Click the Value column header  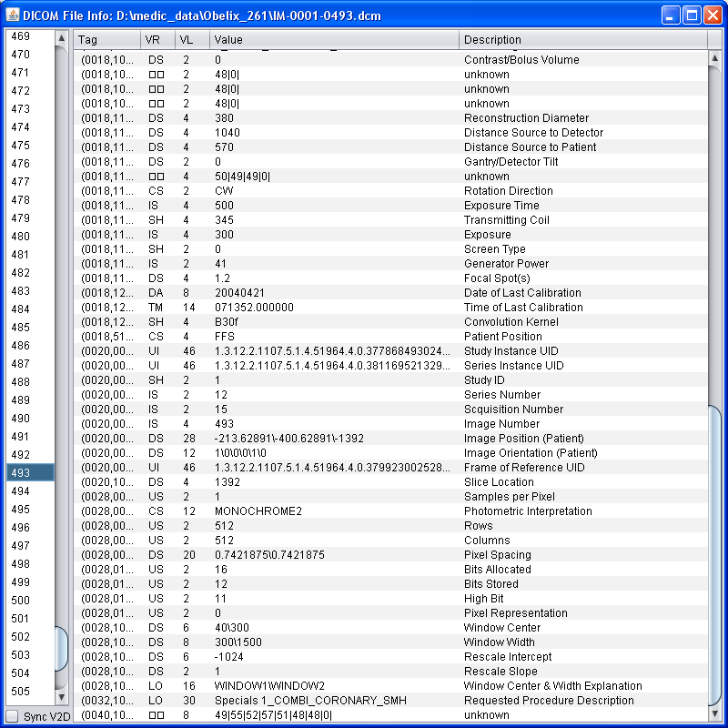point(334,40)
